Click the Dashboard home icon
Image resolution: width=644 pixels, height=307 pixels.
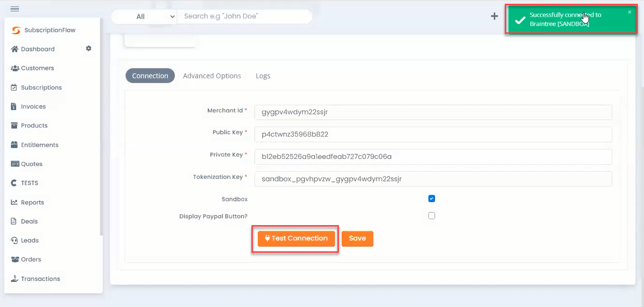point(14,49)
